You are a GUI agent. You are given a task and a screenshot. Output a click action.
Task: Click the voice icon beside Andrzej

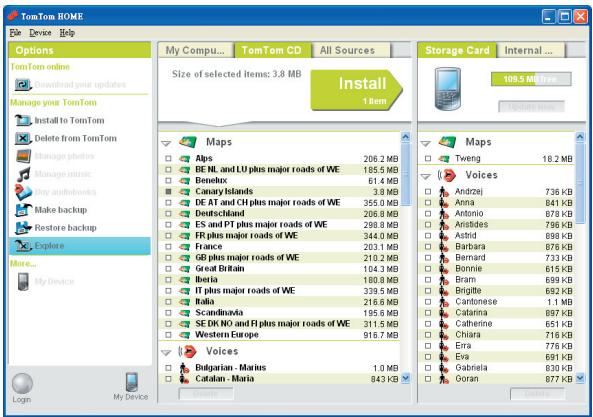pyautogui.click(x=443, y=192)
